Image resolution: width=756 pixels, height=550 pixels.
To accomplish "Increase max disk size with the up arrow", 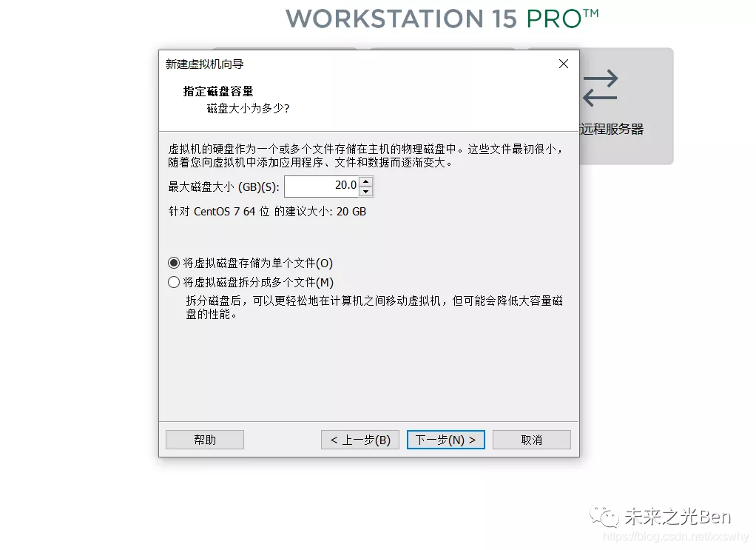I will pos(366,181).
